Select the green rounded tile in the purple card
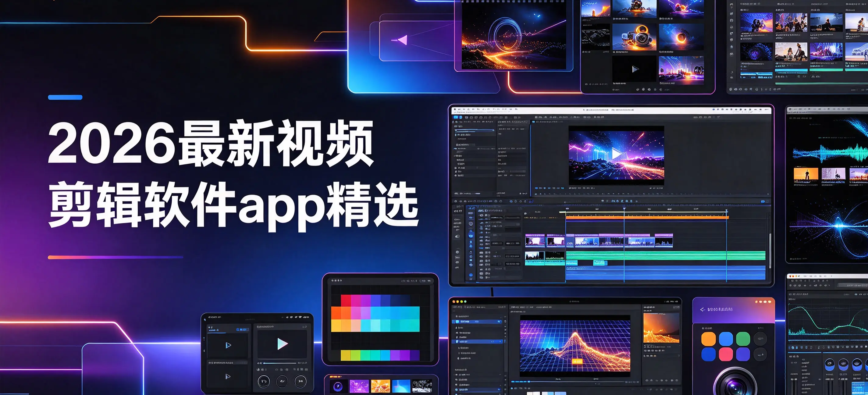 click(x=743, y=339)
